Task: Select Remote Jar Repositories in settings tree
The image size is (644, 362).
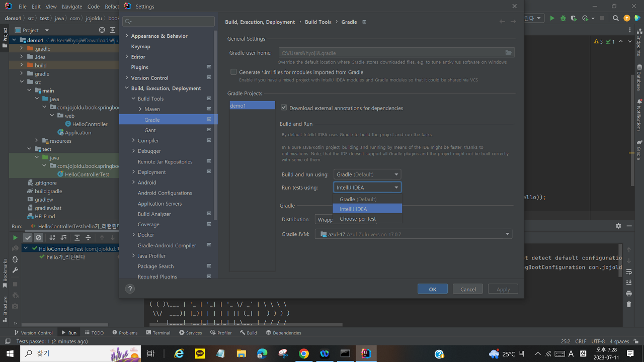Action: point(165,162)
